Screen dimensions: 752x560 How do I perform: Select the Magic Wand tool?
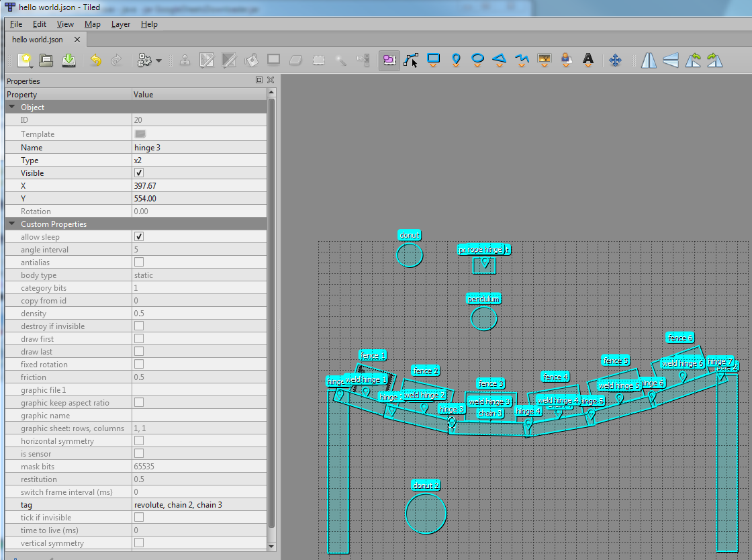click(x=340, y=60)
